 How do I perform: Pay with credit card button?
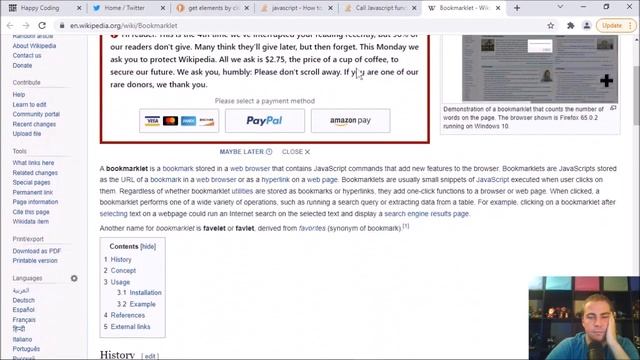[x=179, y=120]
